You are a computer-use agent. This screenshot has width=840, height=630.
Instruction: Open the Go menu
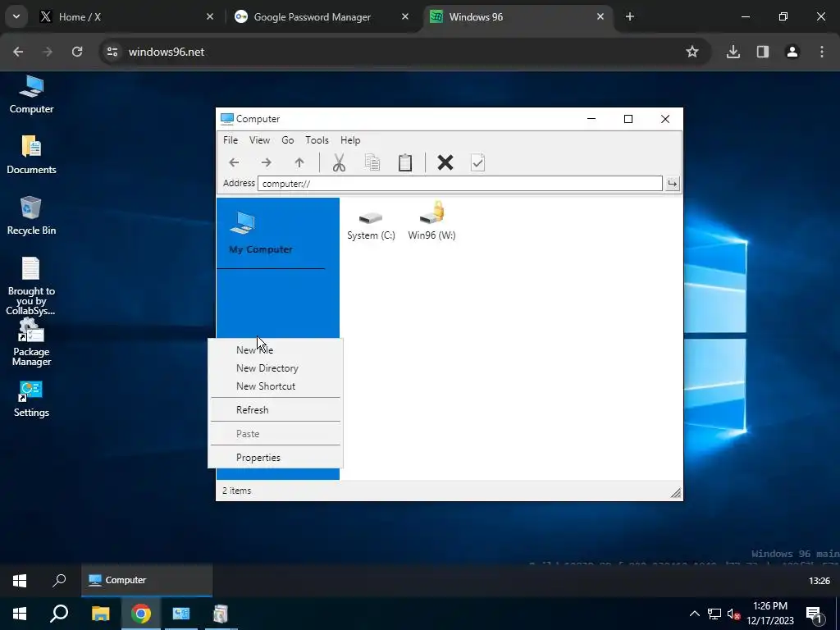click(288, 140)
